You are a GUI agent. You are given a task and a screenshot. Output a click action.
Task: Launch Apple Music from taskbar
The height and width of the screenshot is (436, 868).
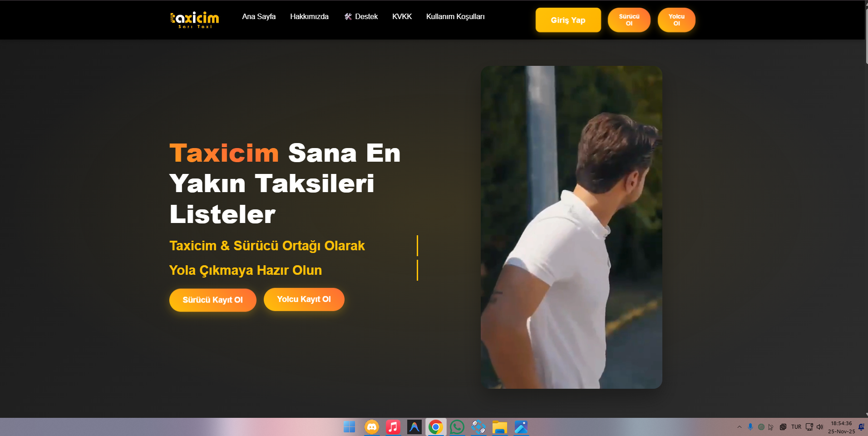[x=393, y=427]
